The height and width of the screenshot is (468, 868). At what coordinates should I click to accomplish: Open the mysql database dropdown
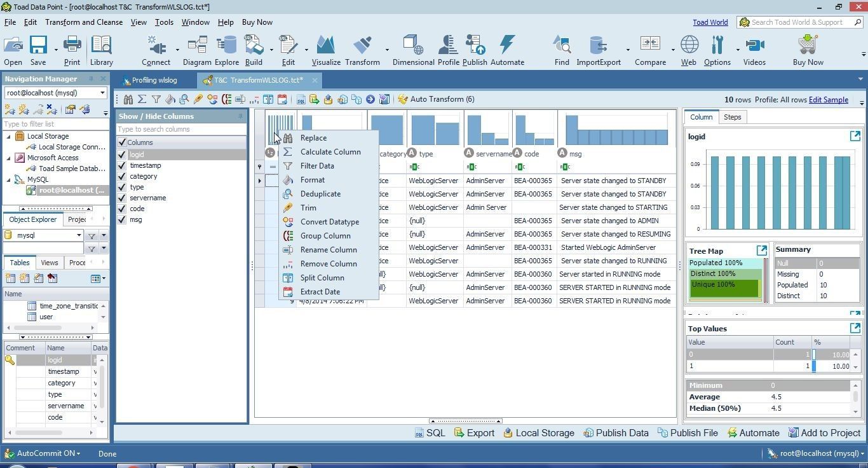coord(79,235)
